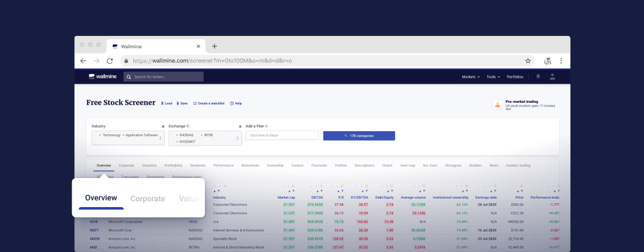Switch to the Ownership tab
Image resolution: width=644 pixels, height=252 pixels.
click(275, 166)
